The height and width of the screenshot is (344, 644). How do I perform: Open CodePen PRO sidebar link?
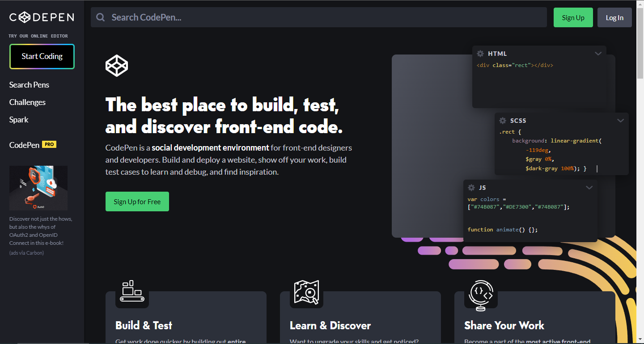point(33,145)
